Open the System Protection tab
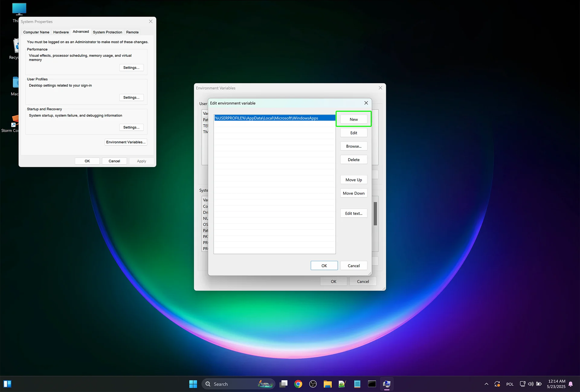The width and height of the screenshot is (580, 392). coord(107,32)
